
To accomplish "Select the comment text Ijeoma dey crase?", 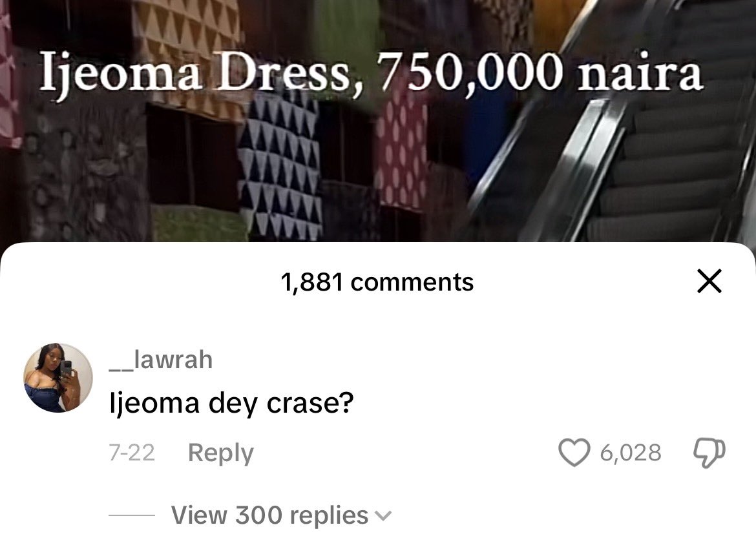I will point(231,404).
